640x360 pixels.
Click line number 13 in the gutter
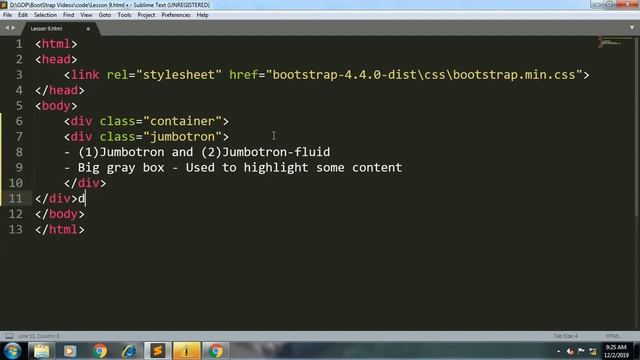pos(16,229)
